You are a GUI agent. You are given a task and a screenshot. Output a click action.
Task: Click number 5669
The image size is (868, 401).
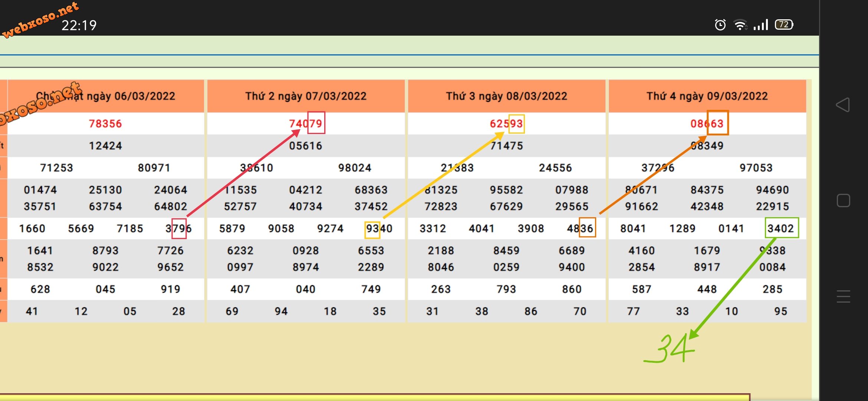tap(81, 228)
